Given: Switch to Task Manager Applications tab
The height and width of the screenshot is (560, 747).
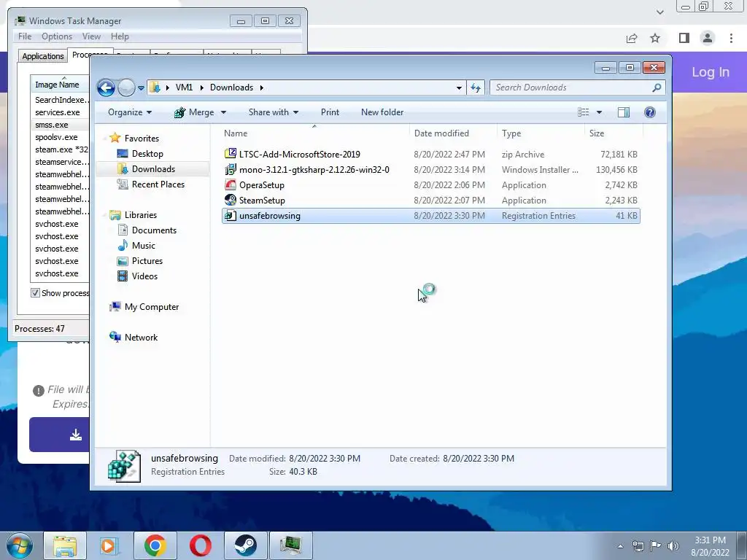Looking at the screenshot, I should 43,56.
